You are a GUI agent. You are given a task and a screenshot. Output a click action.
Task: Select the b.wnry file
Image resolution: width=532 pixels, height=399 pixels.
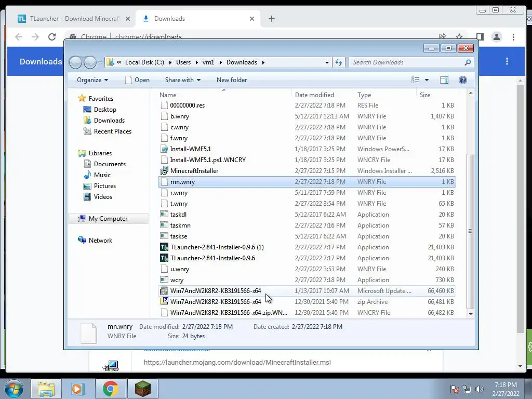coord(307,116)
